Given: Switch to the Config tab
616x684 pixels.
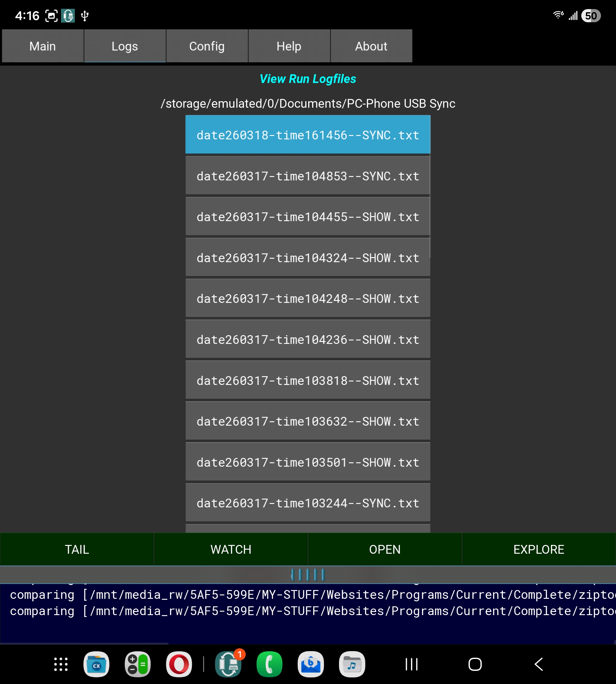Looking at the screenshot, I should 207,46.
